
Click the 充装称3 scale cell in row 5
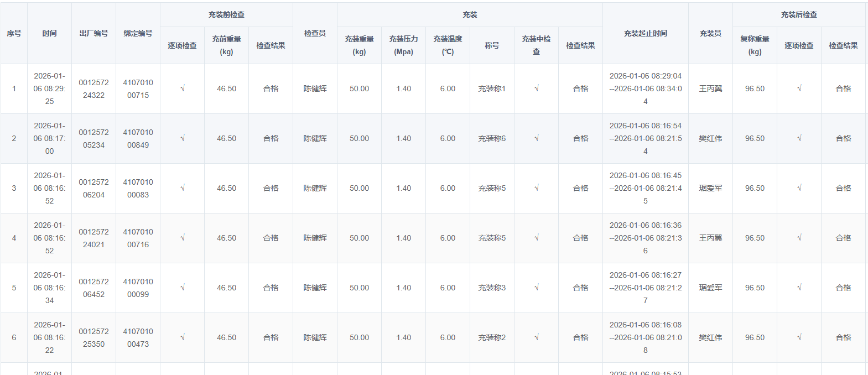492,288
